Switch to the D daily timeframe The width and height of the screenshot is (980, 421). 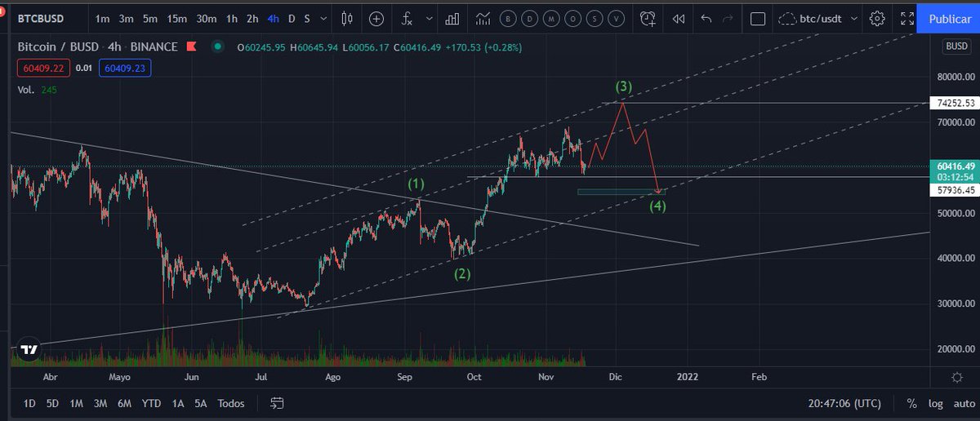[292, 18]
